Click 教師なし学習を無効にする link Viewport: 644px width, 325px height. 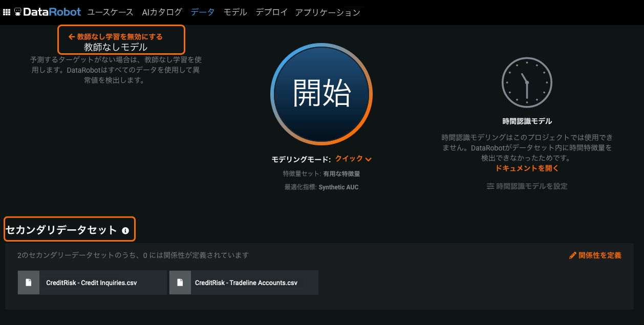[x=120, y=37]
